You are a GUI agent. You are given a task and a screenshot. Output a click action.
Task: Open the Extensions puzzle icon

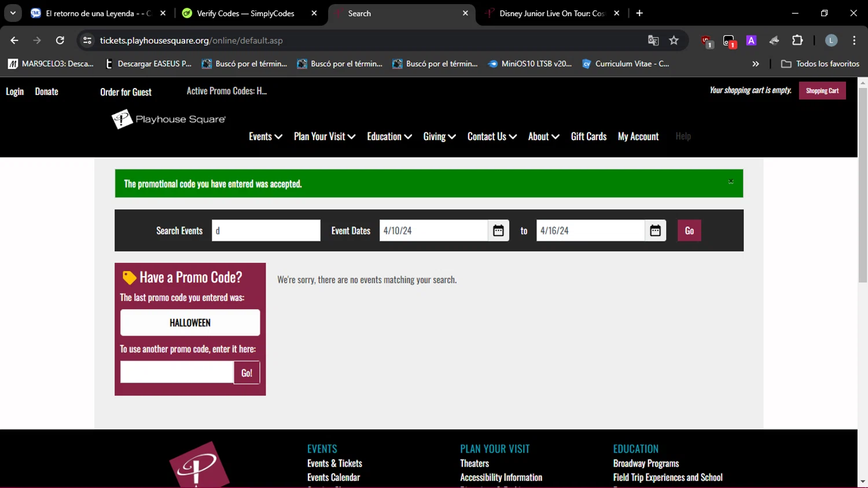point(797,41)
